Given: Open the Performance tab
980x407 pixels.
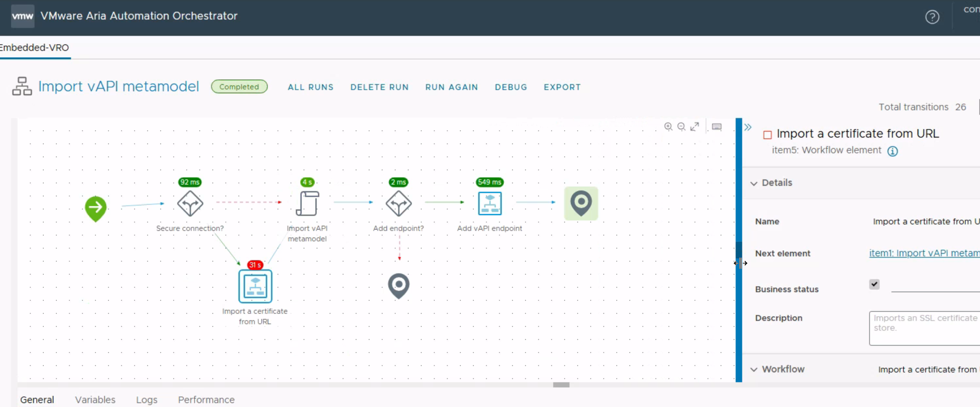Looking at the screenshot, I should (x=206, y=400).
